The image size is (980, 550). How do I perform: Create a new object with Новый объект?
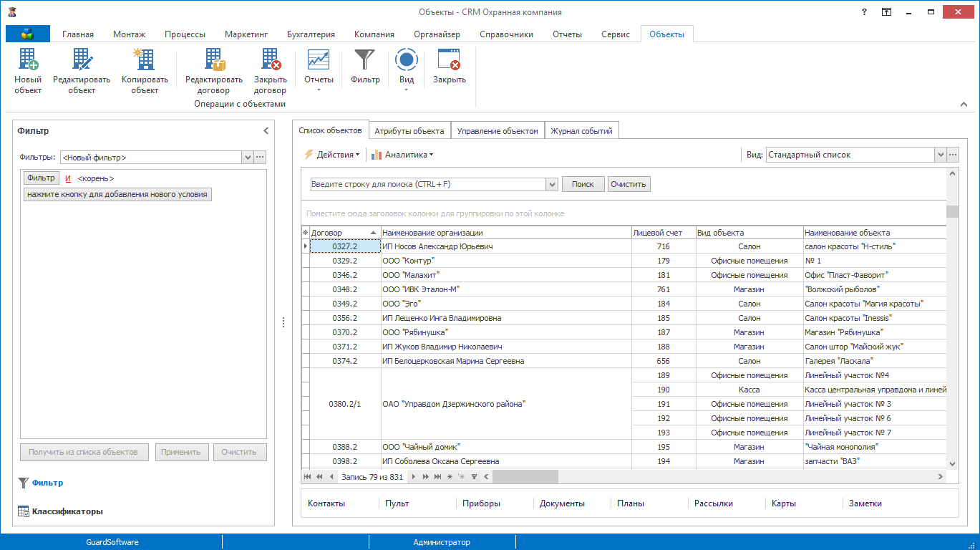click(x=28, y=72)
